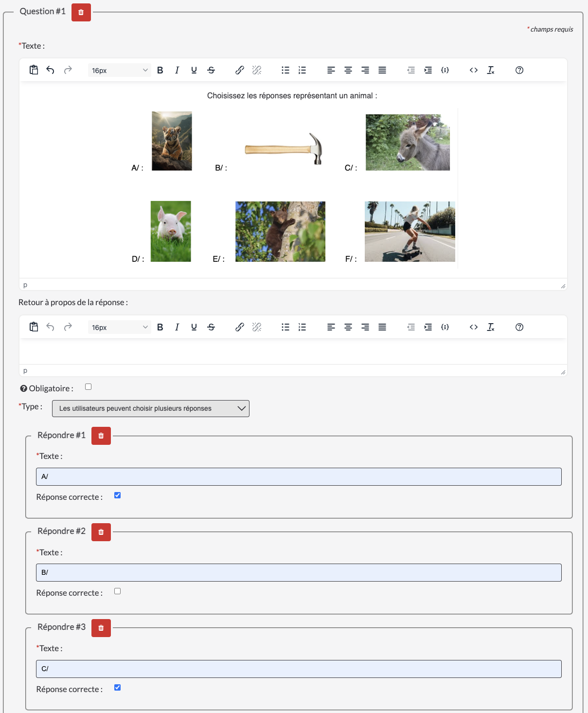Insert bullet list in Texte editor

pyautogui.click(x=285, y=70)
